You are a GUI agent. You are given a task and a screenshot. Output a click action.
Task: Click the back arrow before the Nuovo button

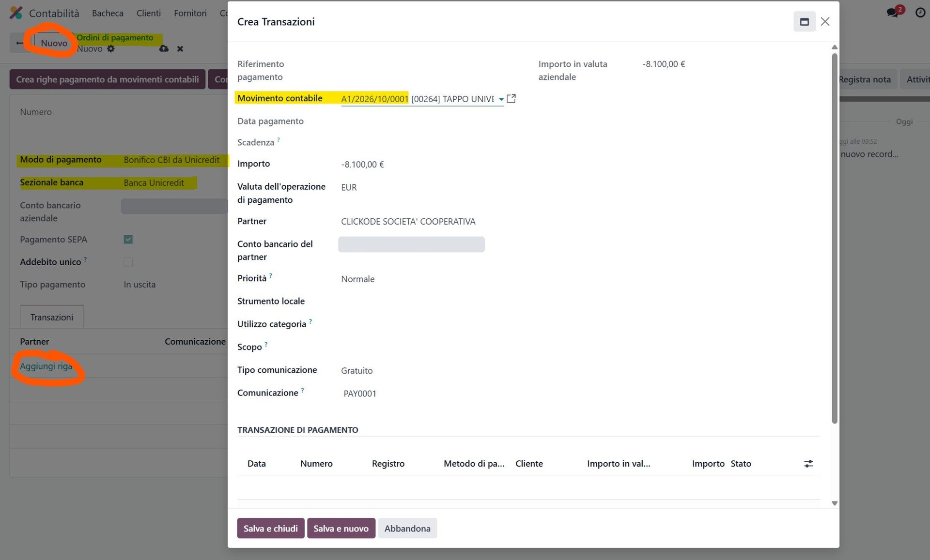19,43
